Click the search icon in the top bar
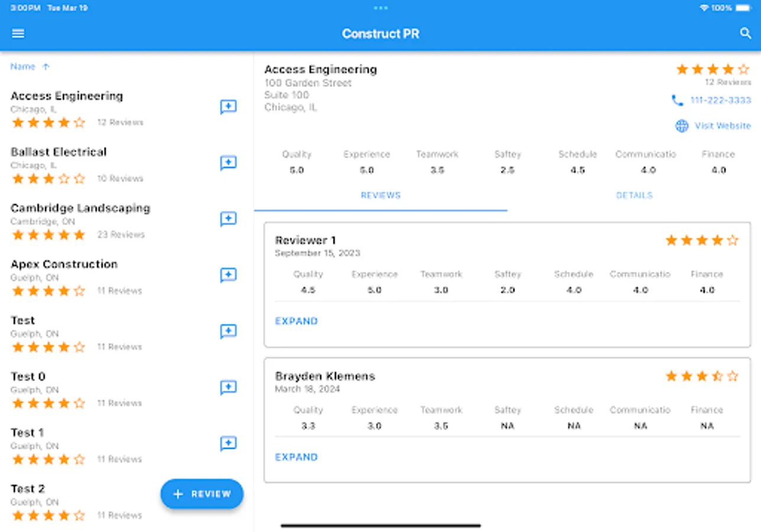Image resolution: width=761 pixels, height=532 pixels. click(x=745, y=33)
